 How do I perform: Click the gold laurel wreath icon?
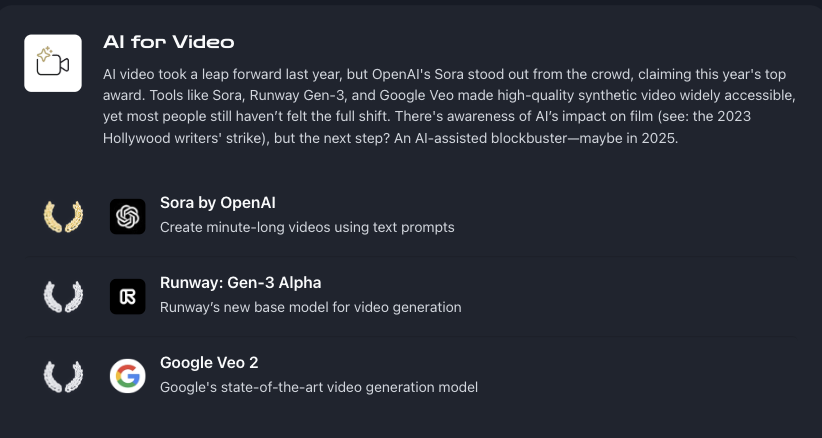pos(63,216)
